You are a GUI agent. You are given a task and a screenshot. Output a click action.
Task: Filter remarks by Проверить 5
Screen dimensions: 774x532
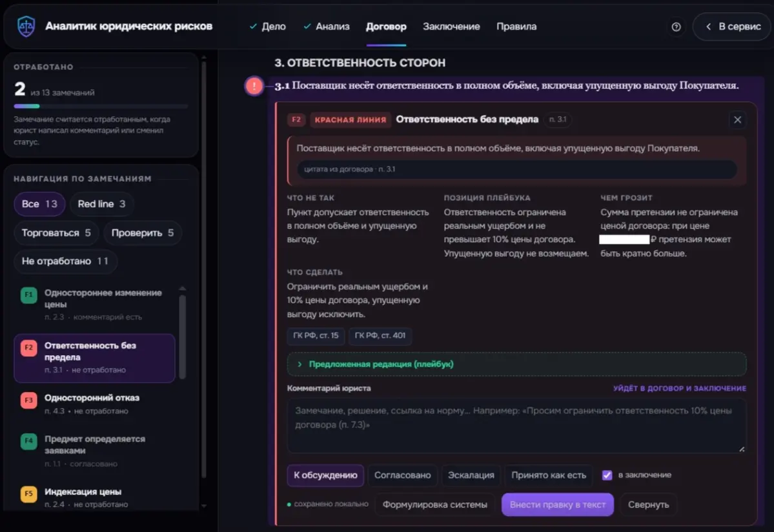[x=142, y=232]
